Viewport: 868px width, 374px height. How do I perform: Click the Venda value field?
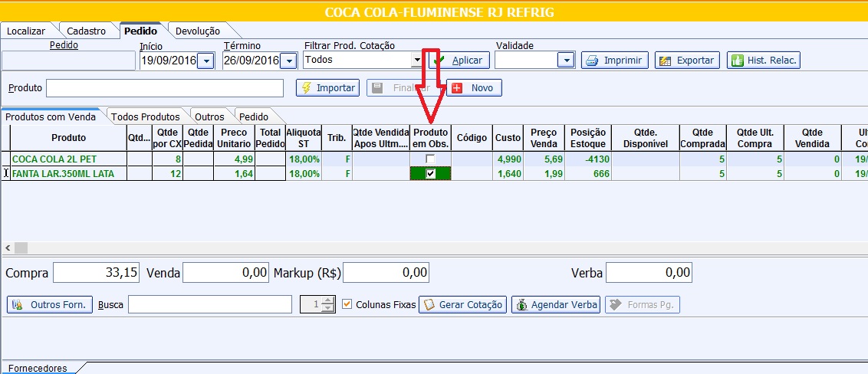coord(226,272)
